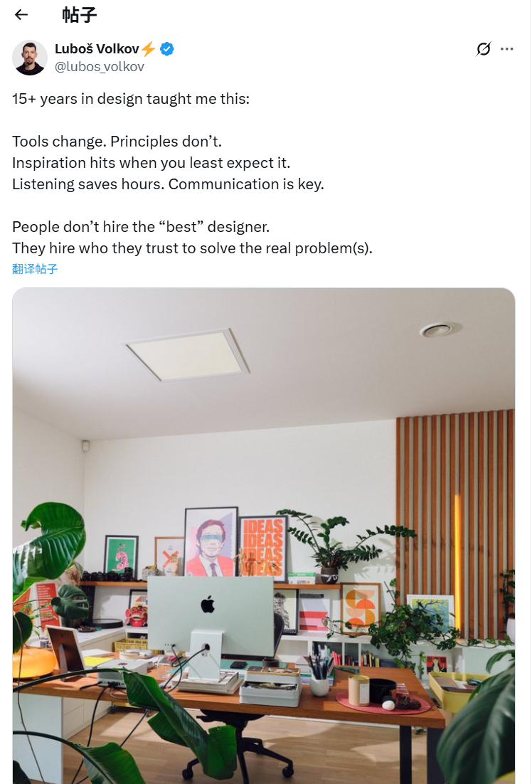Go back using the arrow icon
The width and height of the screenshot is (532, 784).
coord(21,14)
